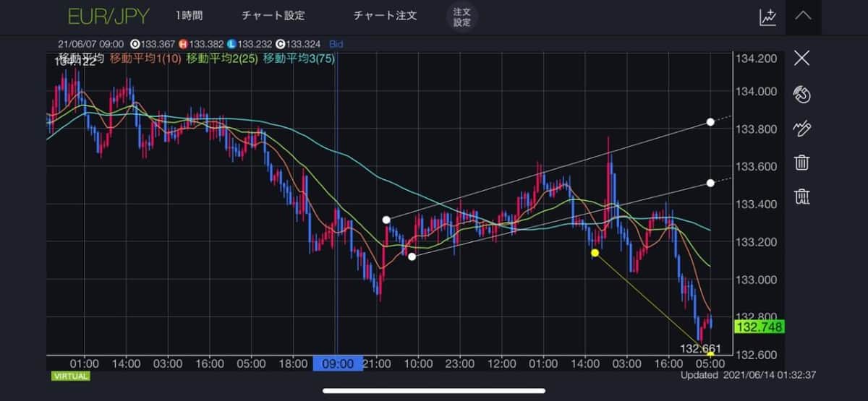Screen dimensions: 868x401
Task: Delete selected drawing with trash icon
Action: coord(801,162)
